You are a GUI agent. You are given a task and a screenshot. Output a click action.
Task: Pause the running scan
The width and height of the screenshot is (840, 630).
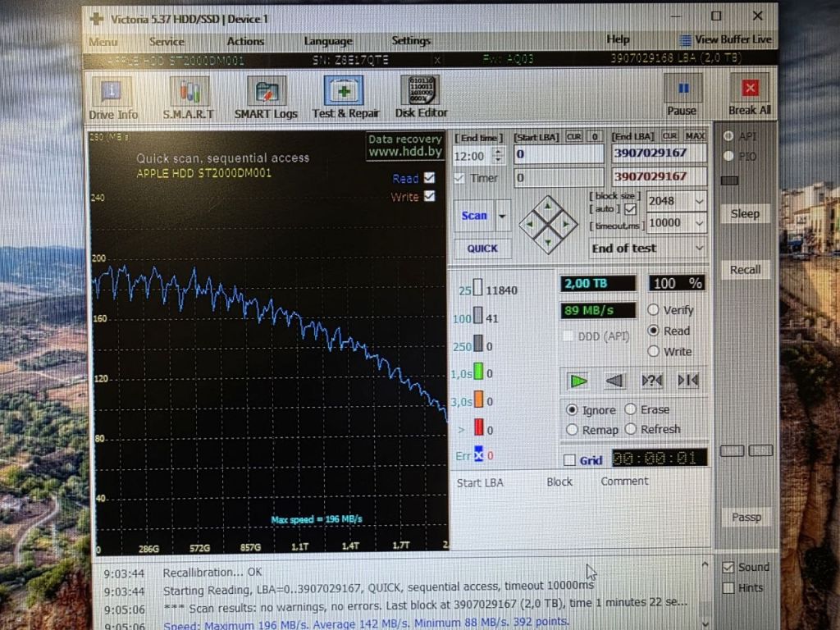[x=682, y=96]
